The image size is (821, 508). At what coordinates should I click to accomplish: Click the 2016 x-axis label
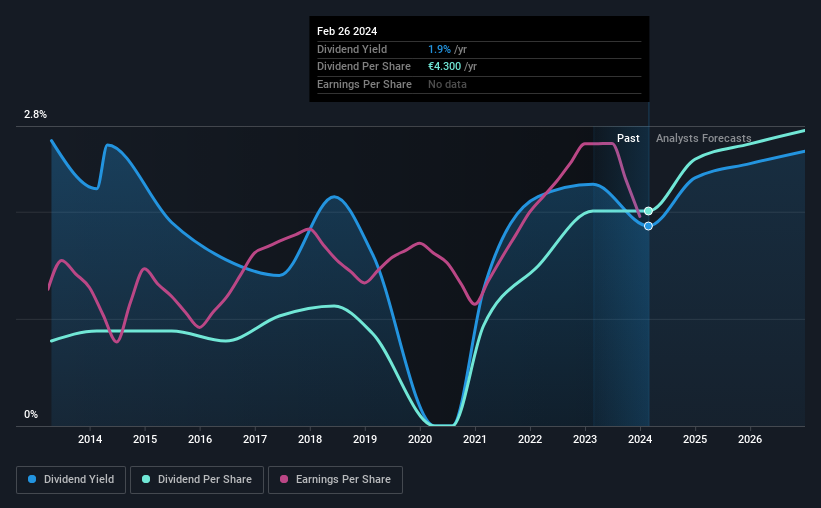200,439
